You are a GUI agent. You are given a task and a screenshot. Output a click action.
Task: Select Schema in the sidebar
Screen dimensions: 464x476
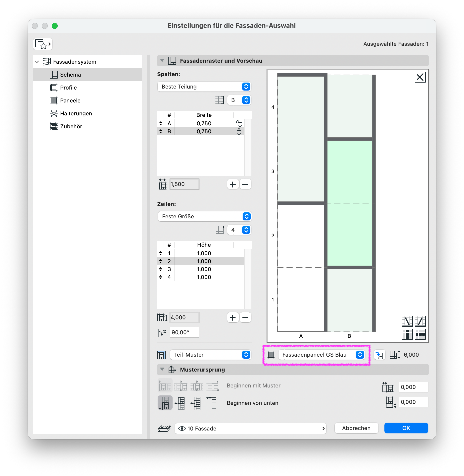point(88,75)
